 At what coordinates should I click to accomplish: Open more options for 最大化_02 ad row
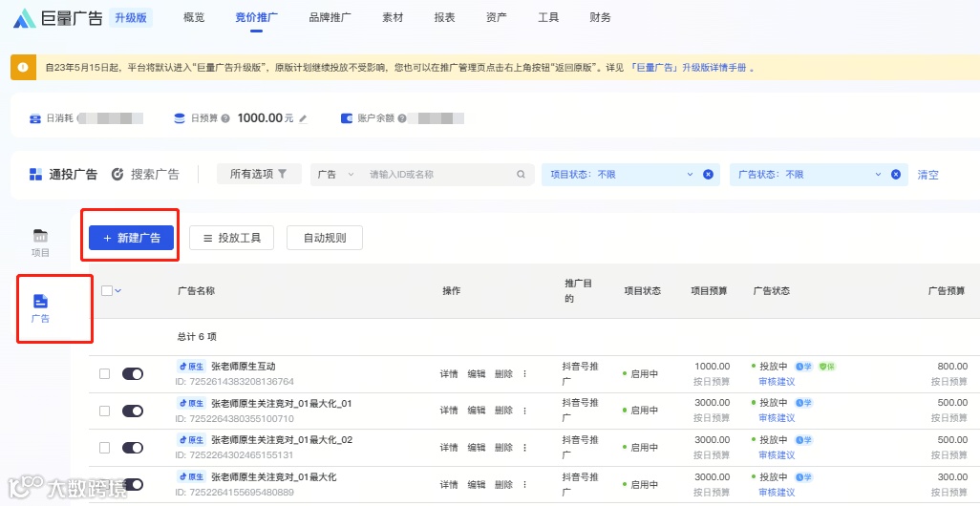click(x=524, y=447)
